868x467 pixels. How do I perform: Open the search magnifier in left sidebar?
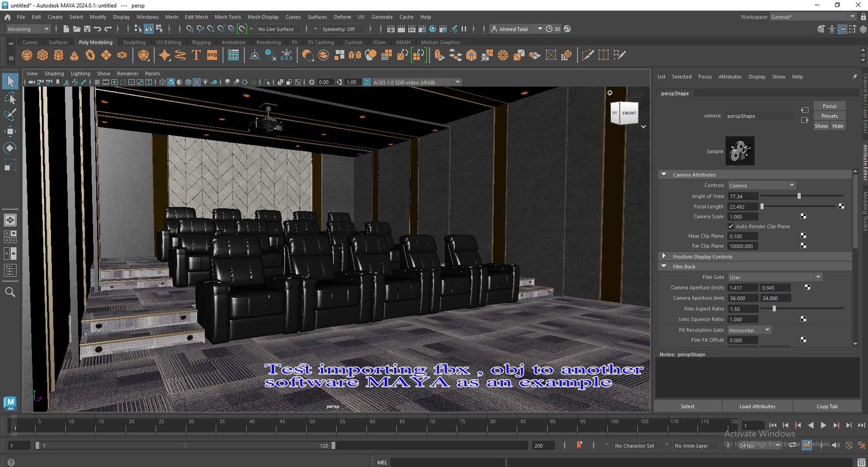tap(10, 292)
